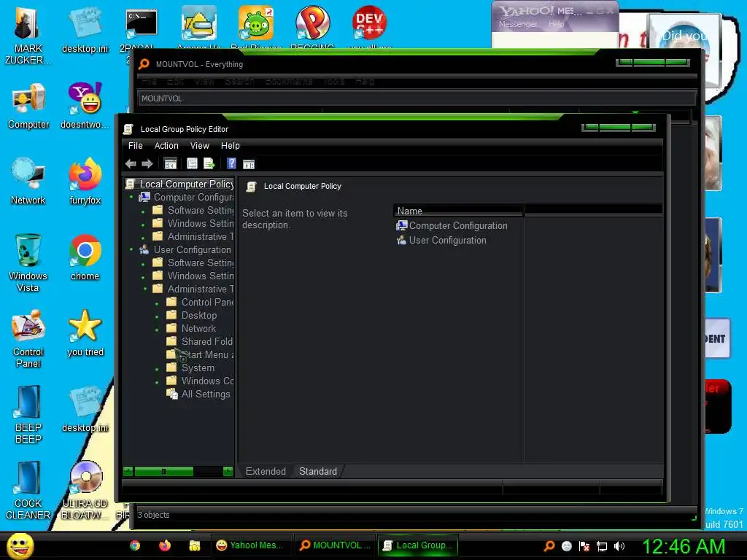Viewport: 747px width, 560px height.
Task: Expand Software Settings under Computer Configuration
Action: (143, 211)
